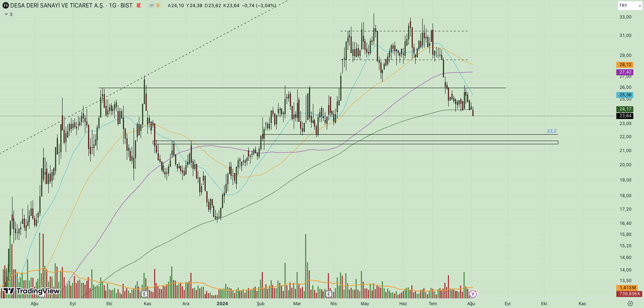
Task: Click the 23,64 last price label
Action: 625,116
